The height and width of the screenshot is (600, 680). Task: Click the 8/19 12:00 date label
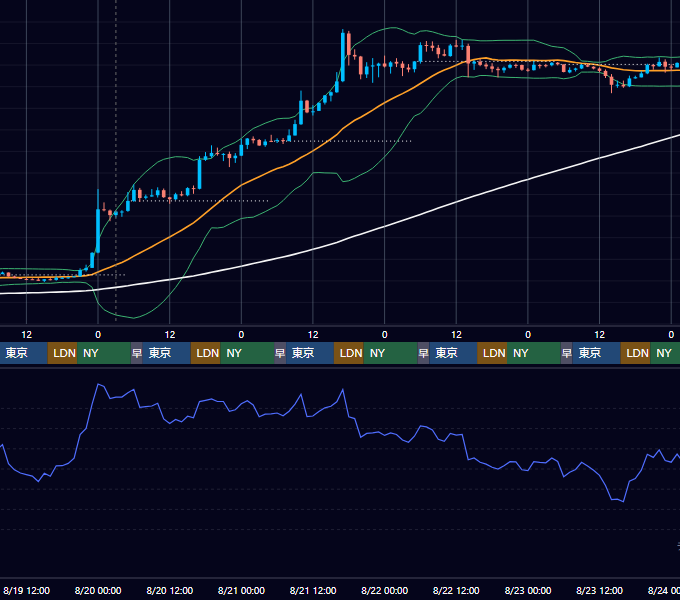(x=26, y=590)
